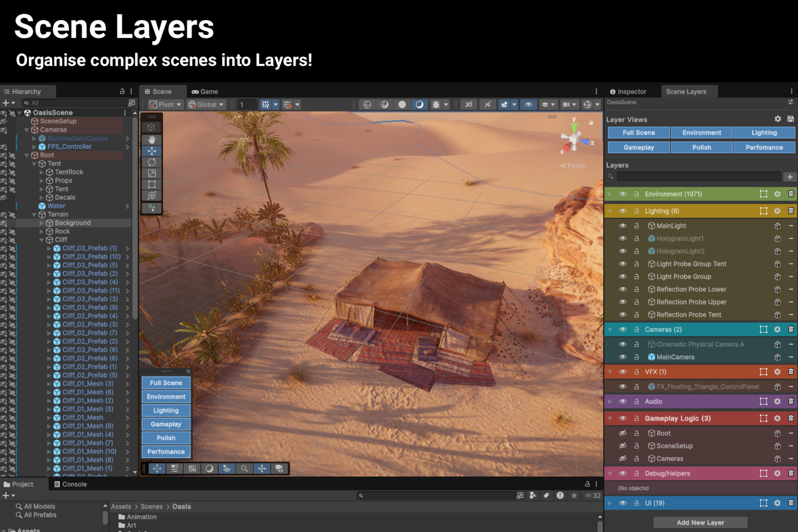Image resolution: width=798 pixels, height=532 pixels.
Task: Collapse the Lighting layer
Action: pyautogui.click(x=610, y=211)
